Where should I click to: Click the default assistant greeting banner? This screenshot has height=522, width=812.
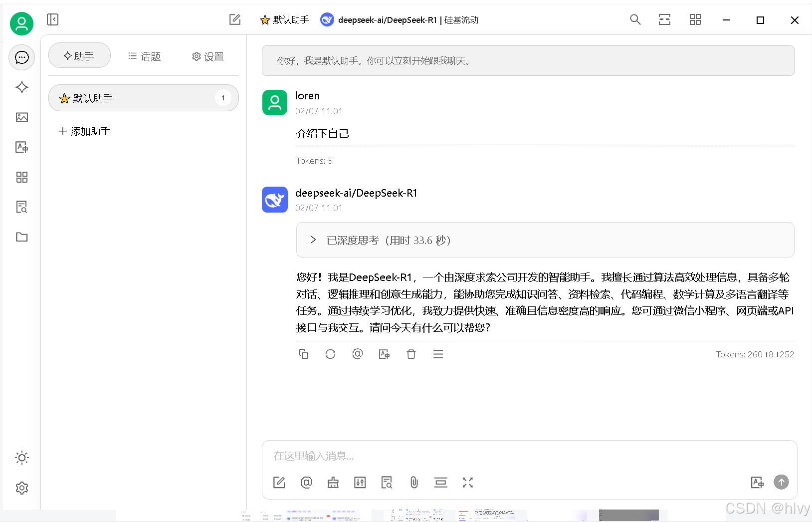coord(528,60)
